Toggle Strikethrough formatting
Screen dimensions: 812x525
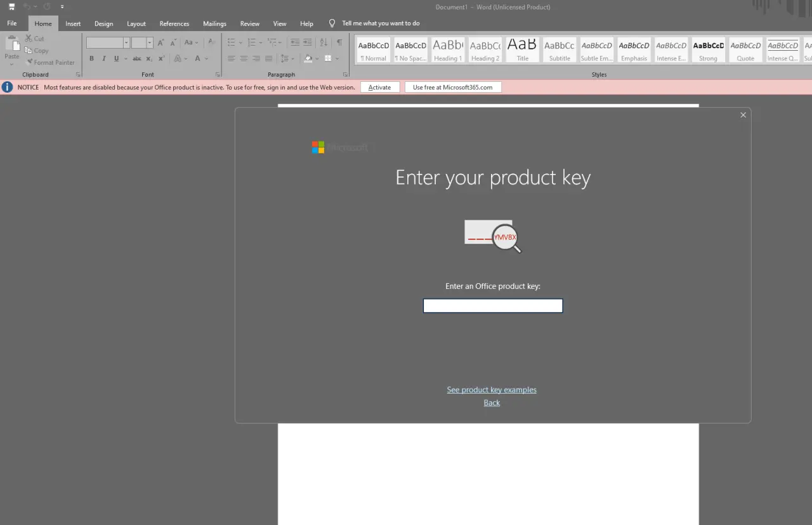137,58
